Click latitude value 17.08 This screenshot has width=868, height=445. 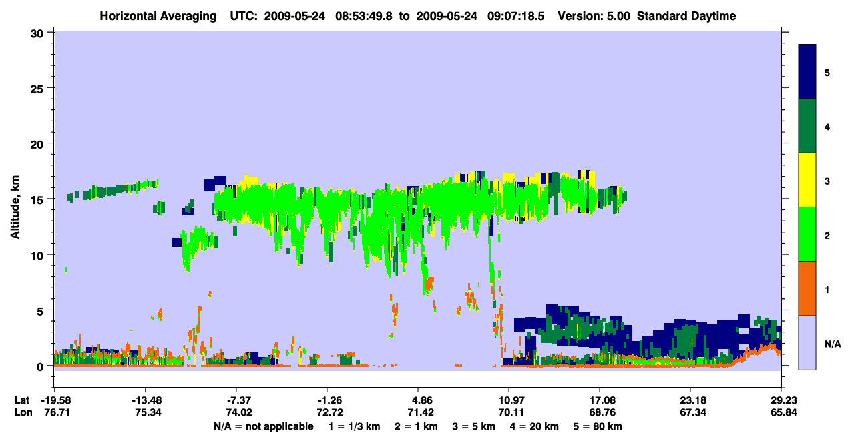(600, 400)
